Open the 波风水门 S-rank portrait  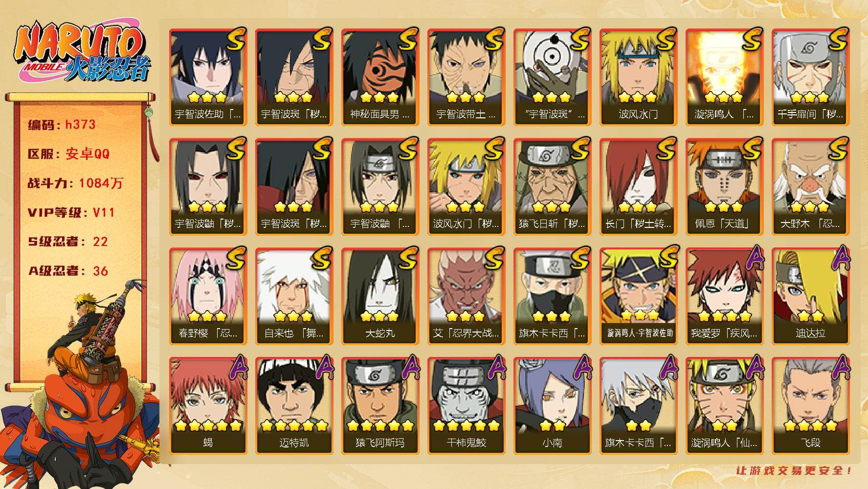coord(638,77)
